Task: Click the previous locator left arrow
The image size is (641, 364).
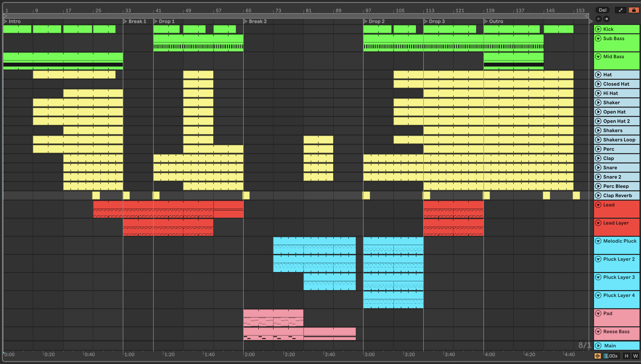Action: (x=598, y=19)
